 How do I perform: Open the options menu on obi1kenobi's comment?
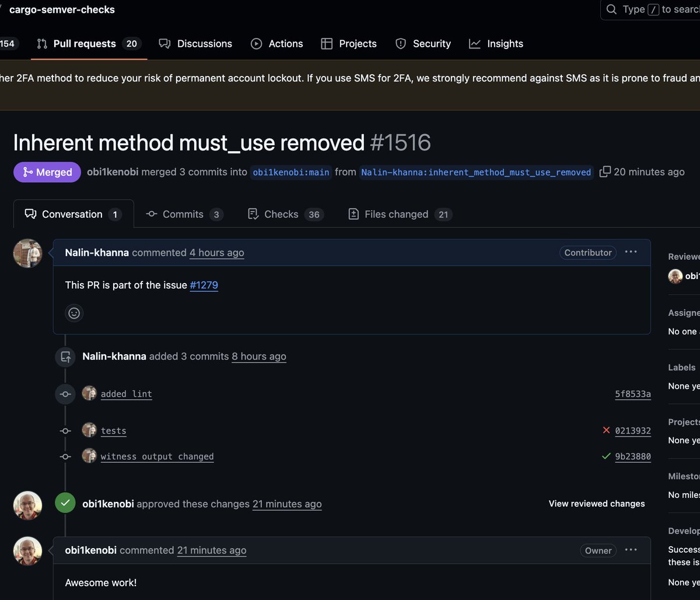click(631, 550)
